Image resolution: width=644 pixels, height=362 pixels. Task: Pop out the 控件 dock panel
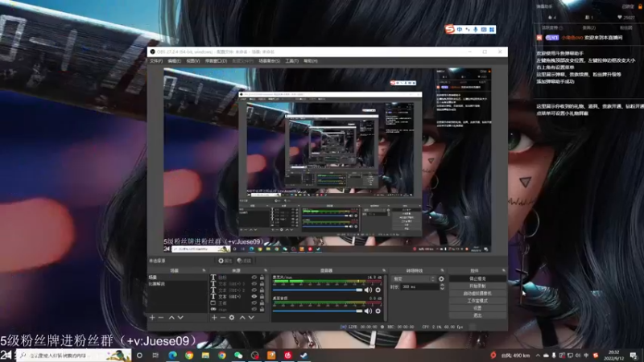pyautogui.click(x=504, y=270)
